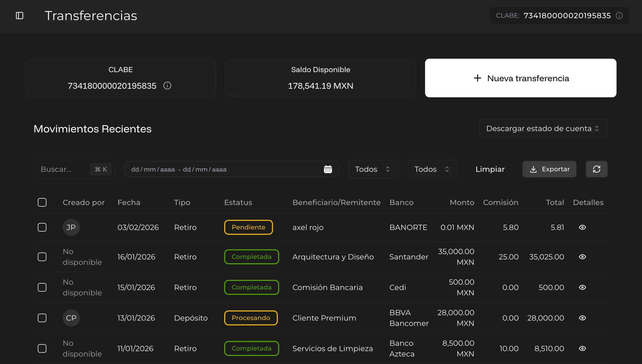View details of the Servicios de Limpieza retiro

(582, 348)
